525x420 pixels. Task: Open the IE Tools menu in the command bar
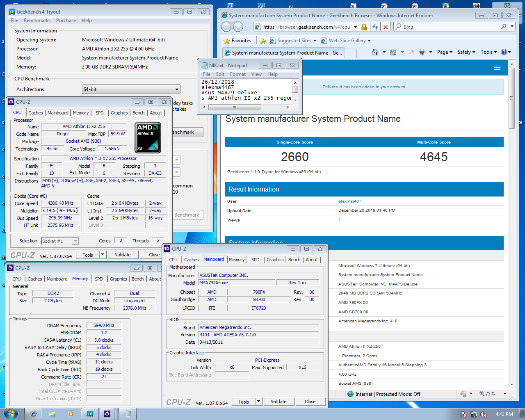pos(488,52)
